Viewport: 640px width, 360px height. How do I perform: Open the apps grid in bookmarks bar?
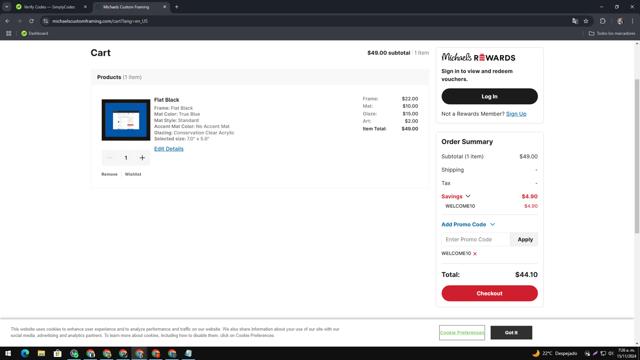click(x=9, y=33)
